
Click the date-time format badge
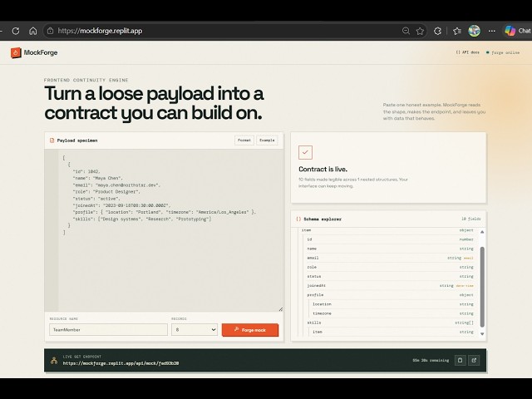tap(465, 286)
